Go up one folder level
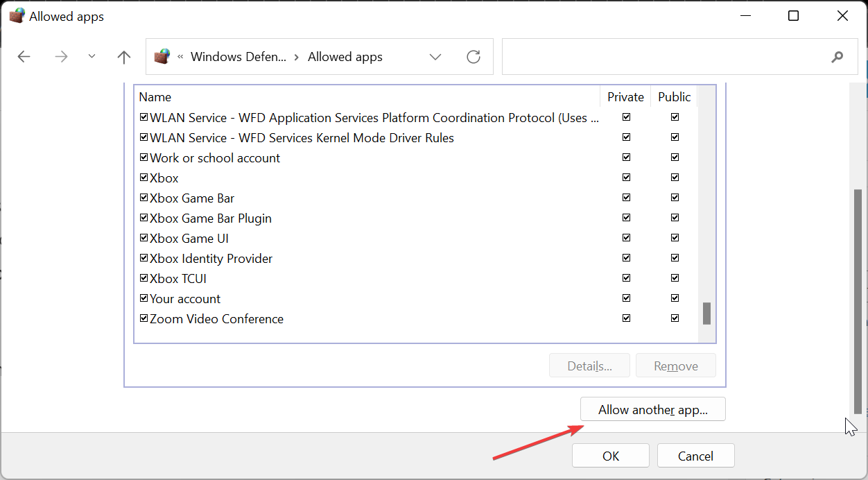 click(x=124, y=57)
